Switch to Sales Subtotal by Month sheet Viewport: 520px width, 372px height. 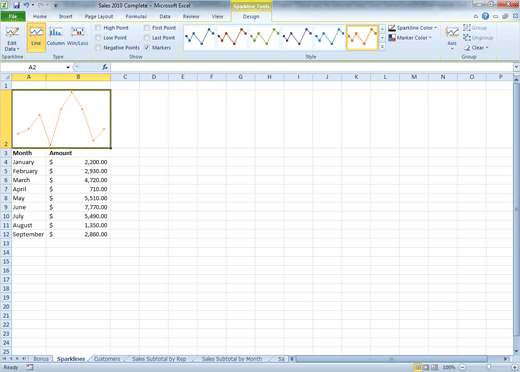[x=232, y=359]
